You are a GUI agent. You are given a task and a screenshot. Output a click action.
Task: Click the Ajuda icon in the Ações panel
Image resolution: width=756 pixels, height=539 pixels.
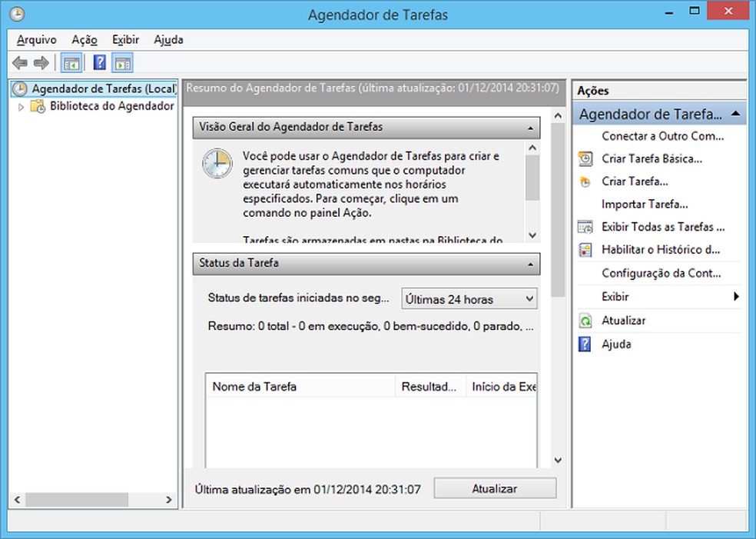[x=585, y=344]
